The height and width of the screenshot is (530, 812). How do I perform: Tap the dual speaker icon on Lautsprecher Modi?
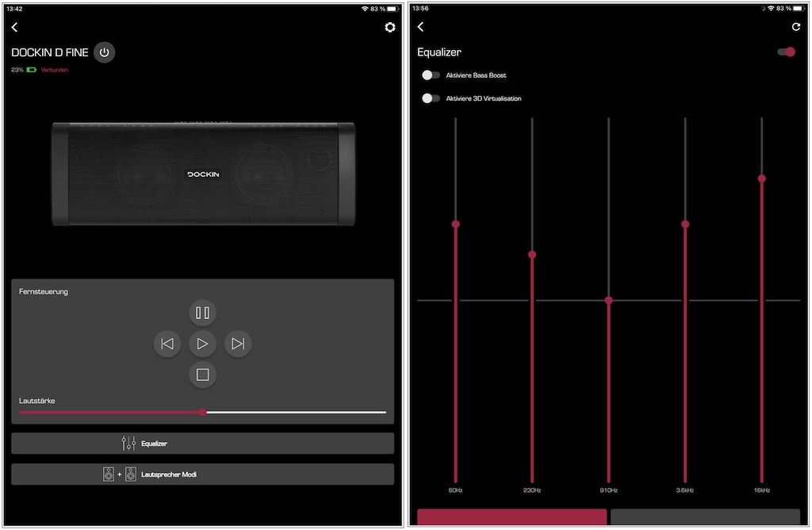tap(120, 474)
